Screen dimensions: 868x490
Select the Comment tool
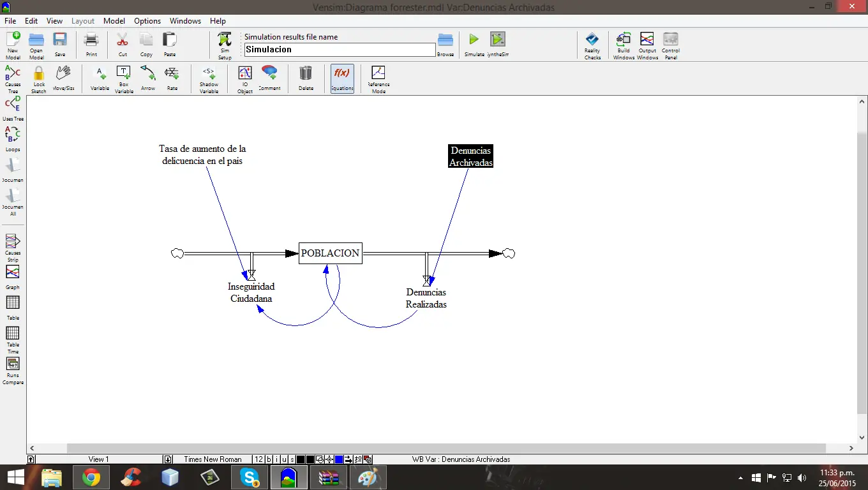pyautogui.click(x=269, y=78)
